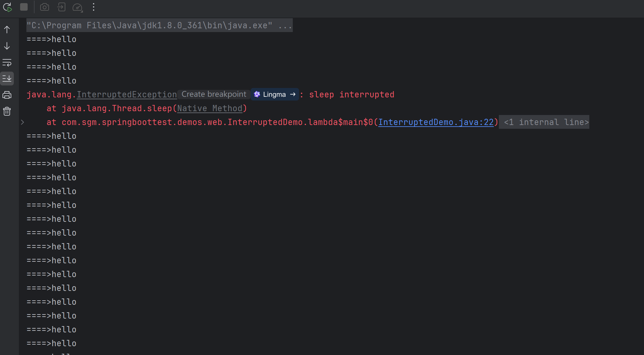
Task: Clear all console output with trash icon
Action: (7, 111)
